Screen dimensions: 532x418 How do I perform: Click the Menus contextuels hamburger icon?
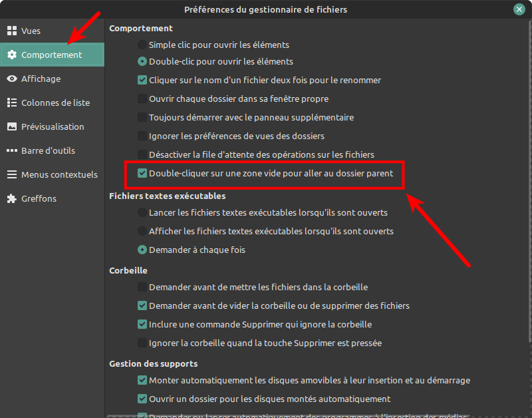tap(12, 174)
